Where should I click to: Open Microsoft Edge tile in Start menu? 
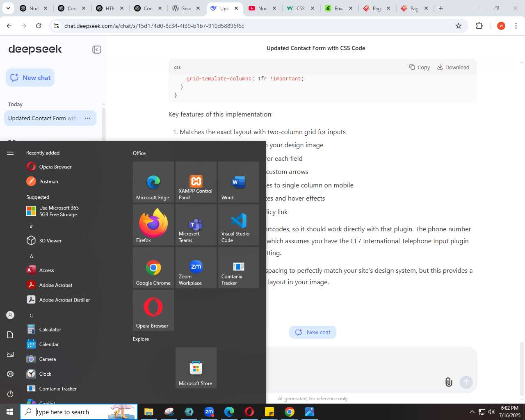[x=153, y=182]
